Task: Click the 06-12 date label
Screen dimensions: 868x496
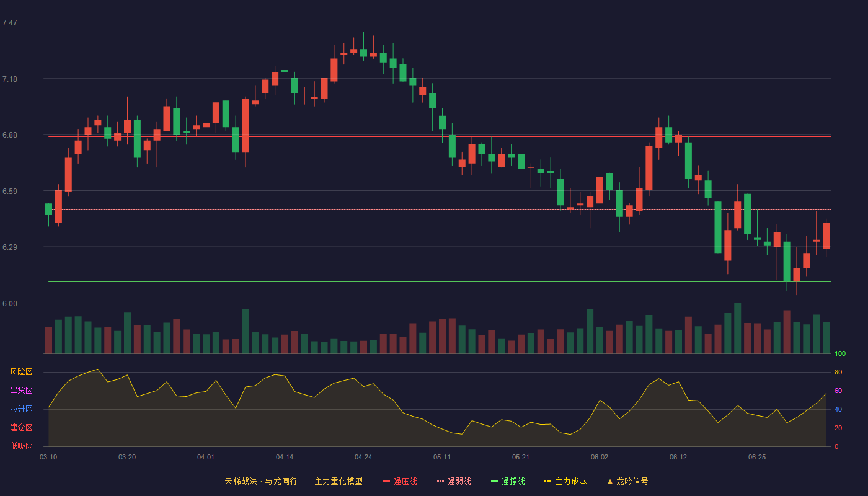Action: tap(678, 457)
